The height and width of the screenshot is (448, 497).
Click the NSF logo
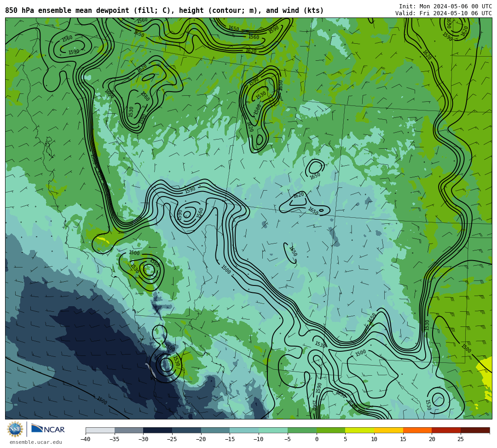pos(15,429)
